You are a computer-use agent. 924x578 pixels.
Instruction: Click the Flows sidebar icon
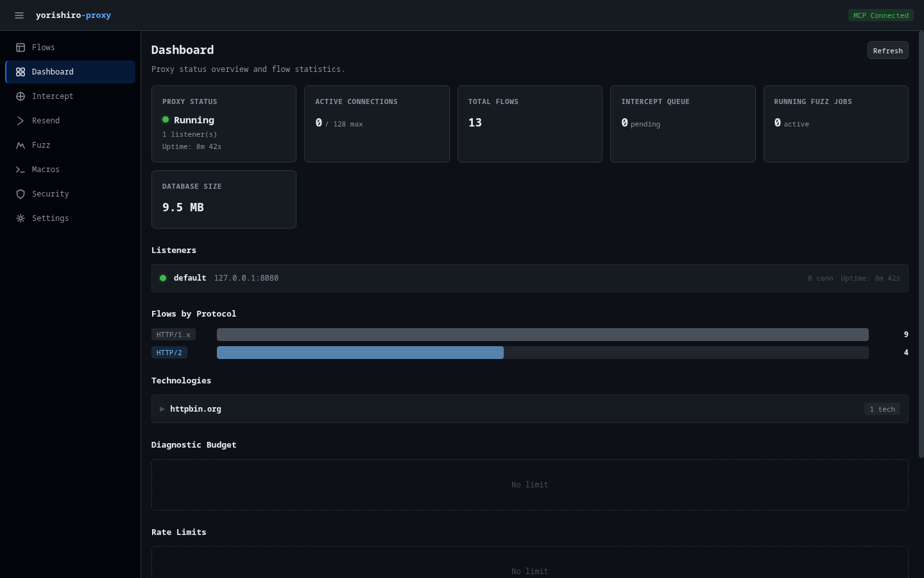pos(21,48)
